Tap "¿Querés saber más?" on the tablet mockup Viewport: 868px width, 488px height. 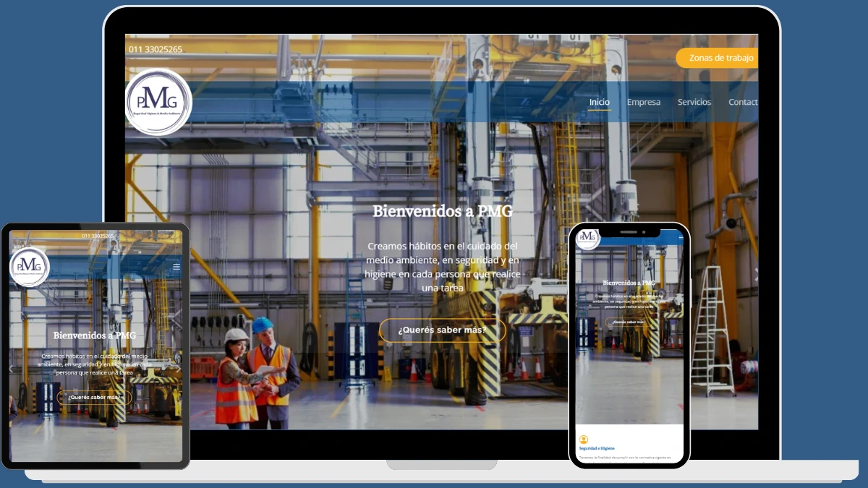[93, 396]
